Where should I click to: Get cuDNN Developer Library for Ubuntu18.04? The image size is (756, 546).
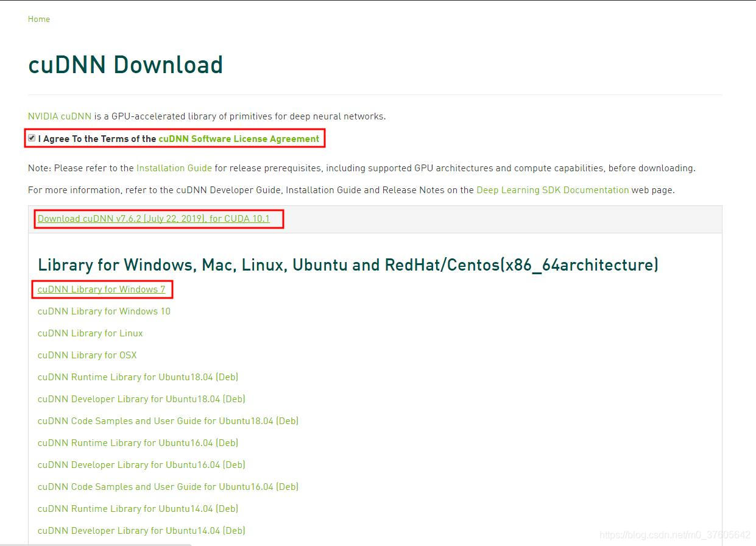pos(141,399)
